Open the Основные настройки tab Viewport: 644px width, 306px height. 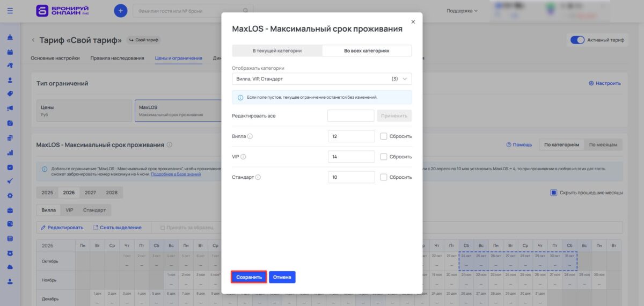click(x=55, y=58)
